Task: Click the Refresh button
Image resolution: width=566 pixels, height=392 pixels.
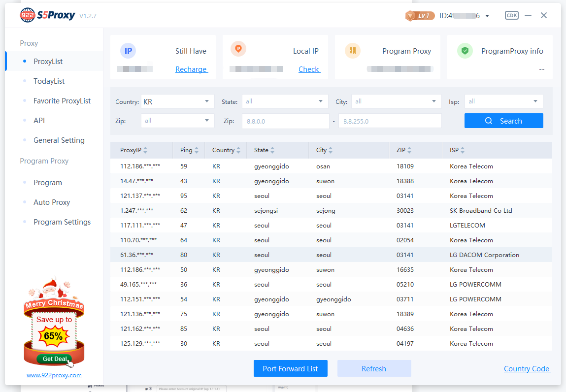Action: (x=374, y=368)
